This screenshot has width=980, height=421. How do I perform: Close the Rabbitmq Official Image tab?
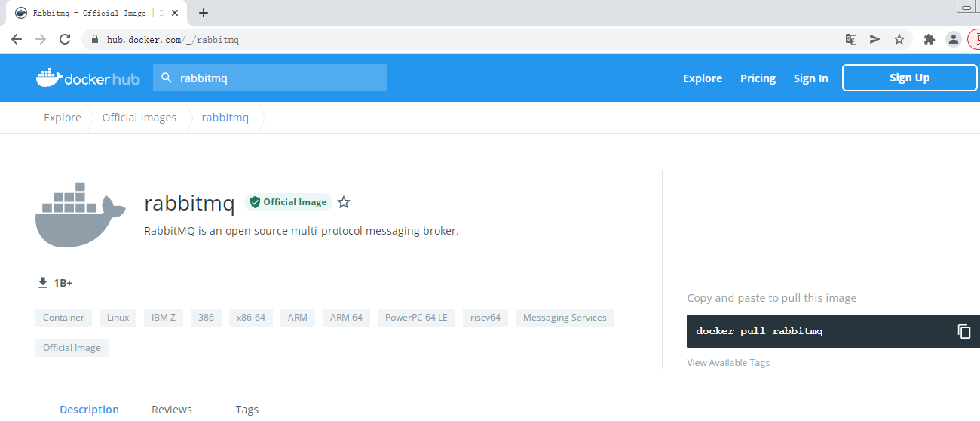click(x=175, y=13)
